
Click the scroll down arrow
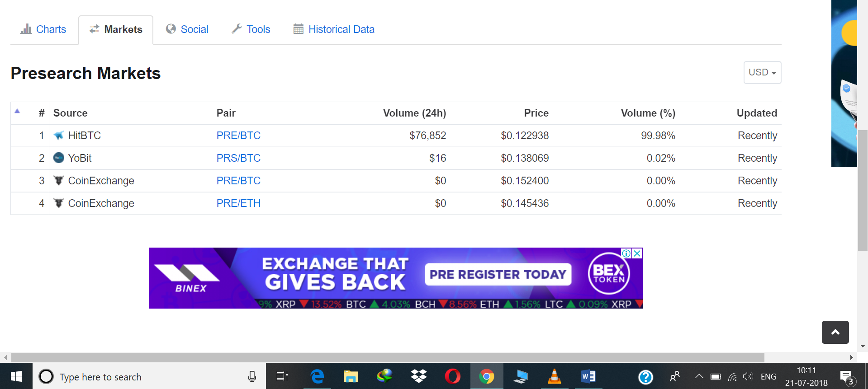(x=863, y=346)
